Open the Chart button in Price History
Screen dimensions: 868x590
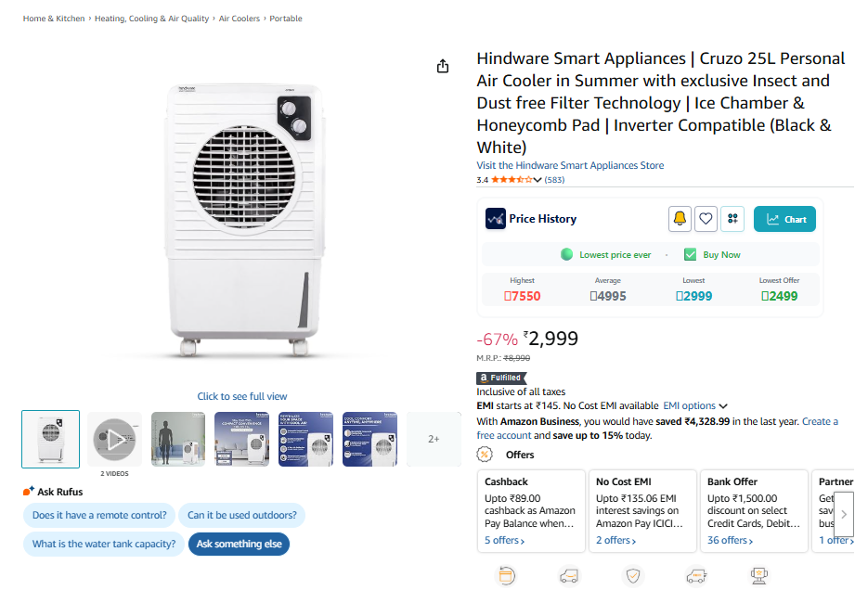pos(784,219)
